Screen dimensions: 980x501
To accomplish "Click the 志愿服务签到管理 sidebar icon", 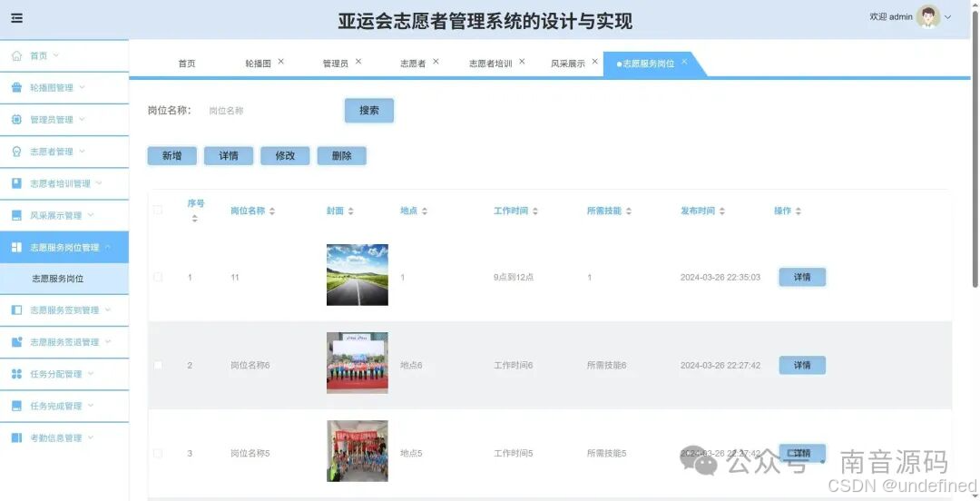I will pos(17,309).
